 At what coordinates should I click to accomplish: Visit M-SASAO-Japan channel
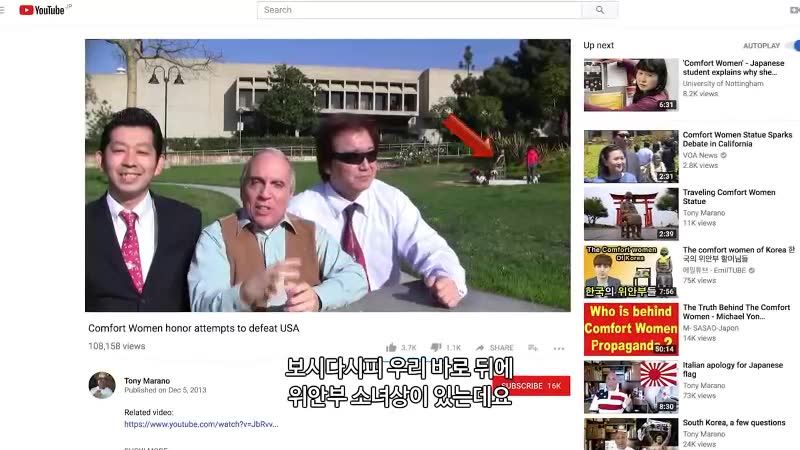pos(710,328)
